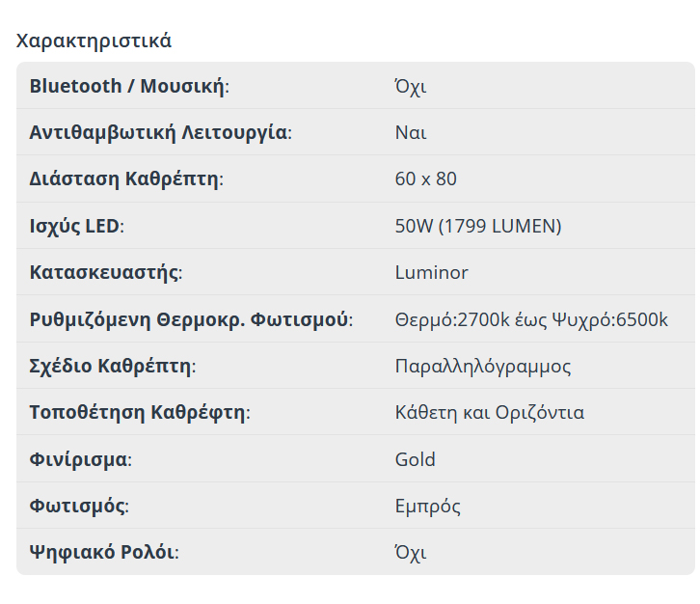Click the Χαρακτηριστικά section heading
This screenshot has width=700, height=604.
(94, 41)
